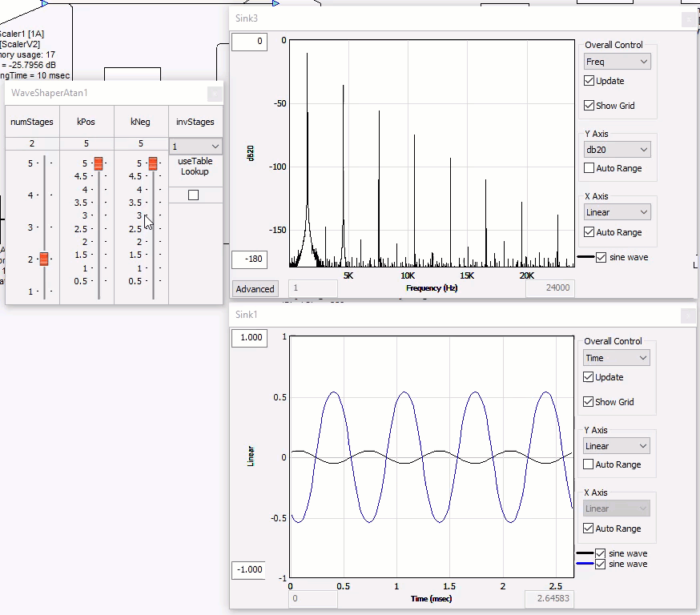Open the invStages dropdown
Viewport: 700px width, 615px height.
[195, 147]
